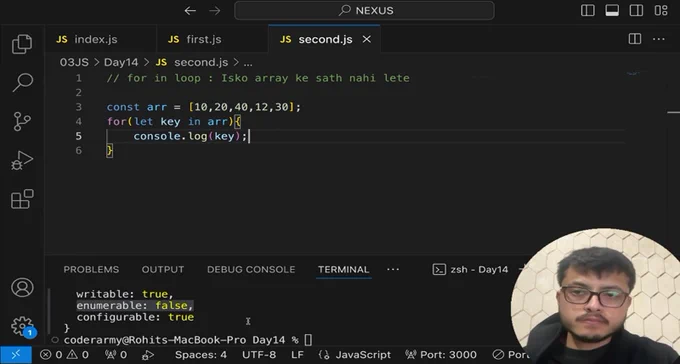Open the Accounts menu icon
This screenshot has height=364, width=680.
click(x=22, y=287)
